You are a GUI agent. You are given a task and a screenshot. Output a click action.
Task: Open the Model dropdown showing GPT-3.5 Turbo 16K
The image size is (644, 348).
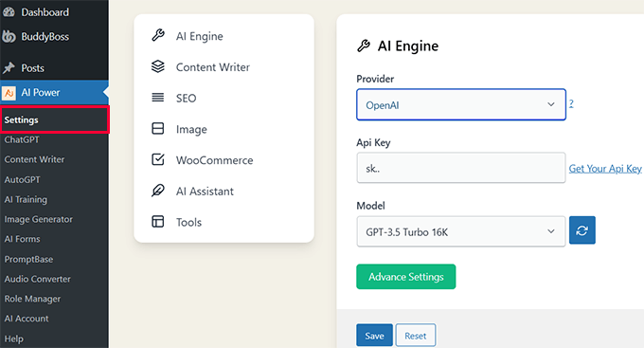click(x=461, y=231)
